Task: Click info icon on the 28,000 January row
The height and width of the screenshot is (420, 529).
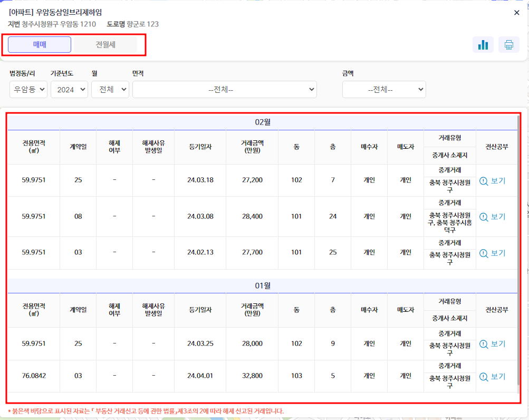Action: pos(485,343)
